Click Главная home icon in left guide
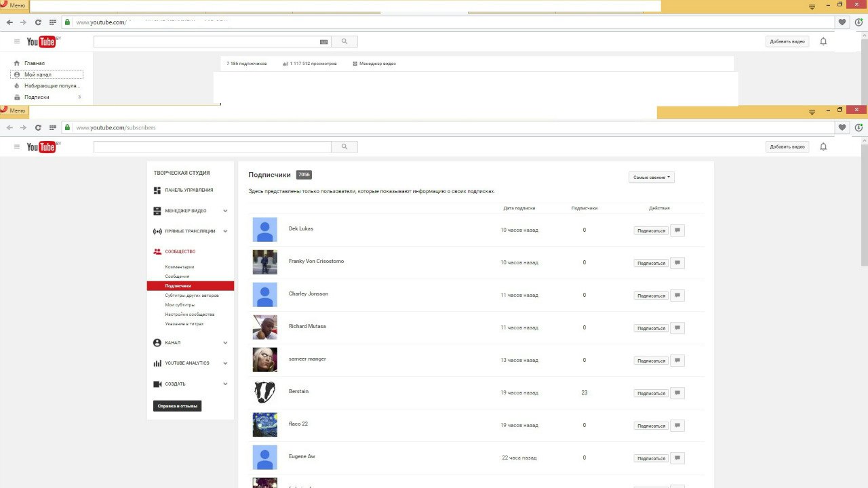This screenshot has width=868, height=488. [17, 63]
